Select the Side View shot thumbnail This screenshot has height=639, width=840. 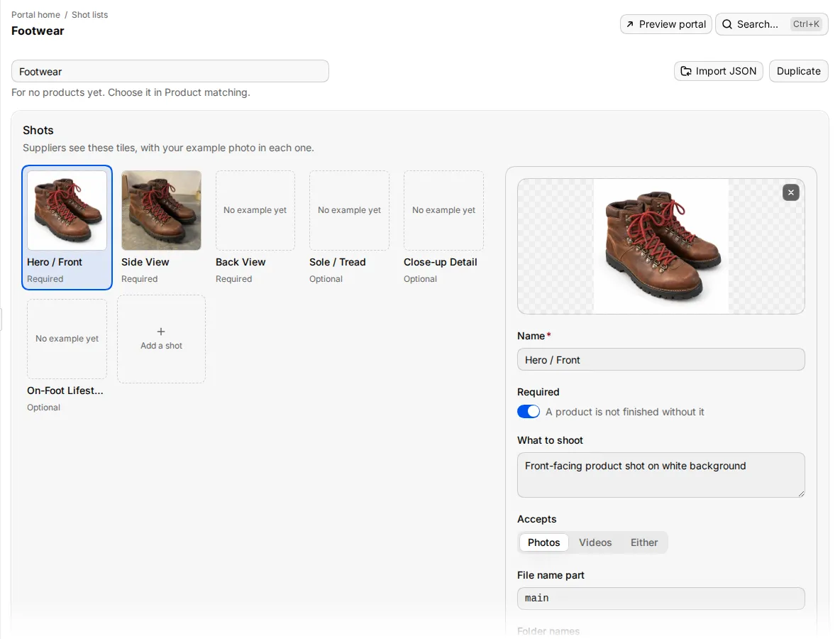(161, 210)
